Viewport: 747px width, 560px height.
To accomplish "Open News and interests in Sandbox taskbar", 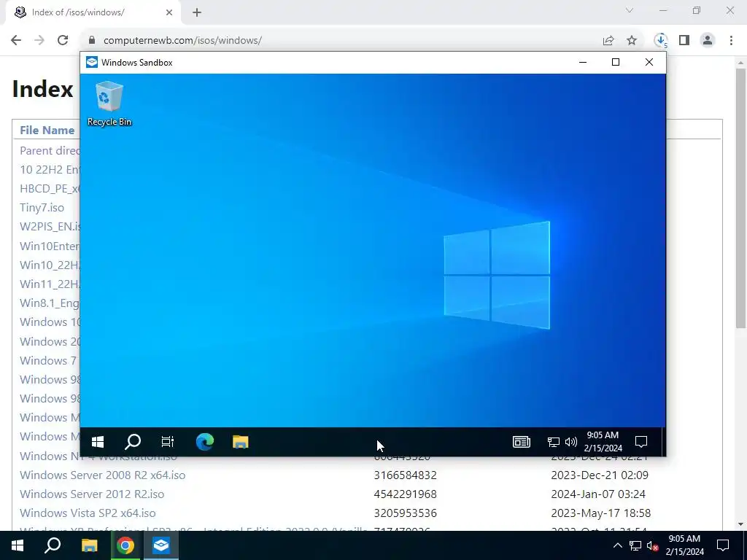I will tap(521, 442).
